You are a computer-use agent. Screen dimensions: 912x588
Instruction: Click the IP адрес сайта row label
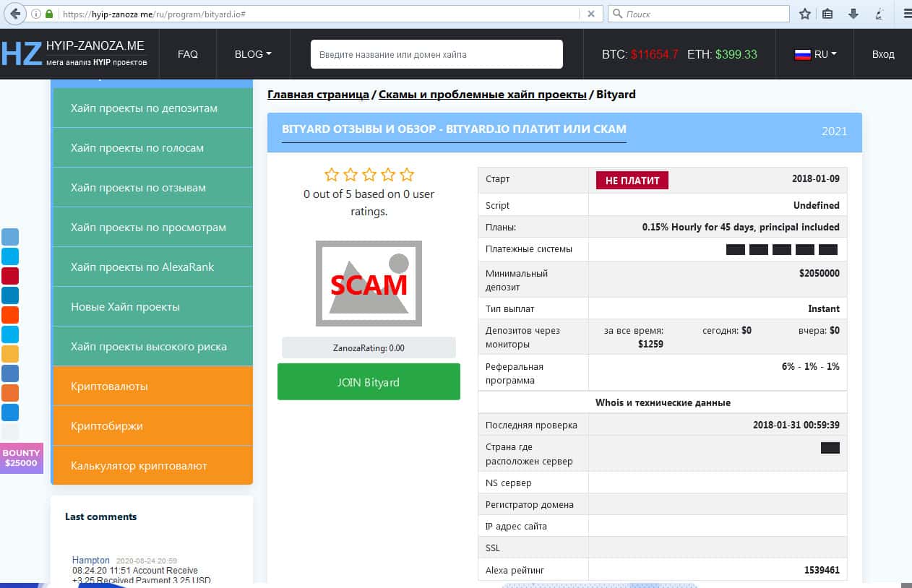tap(516, 526)
